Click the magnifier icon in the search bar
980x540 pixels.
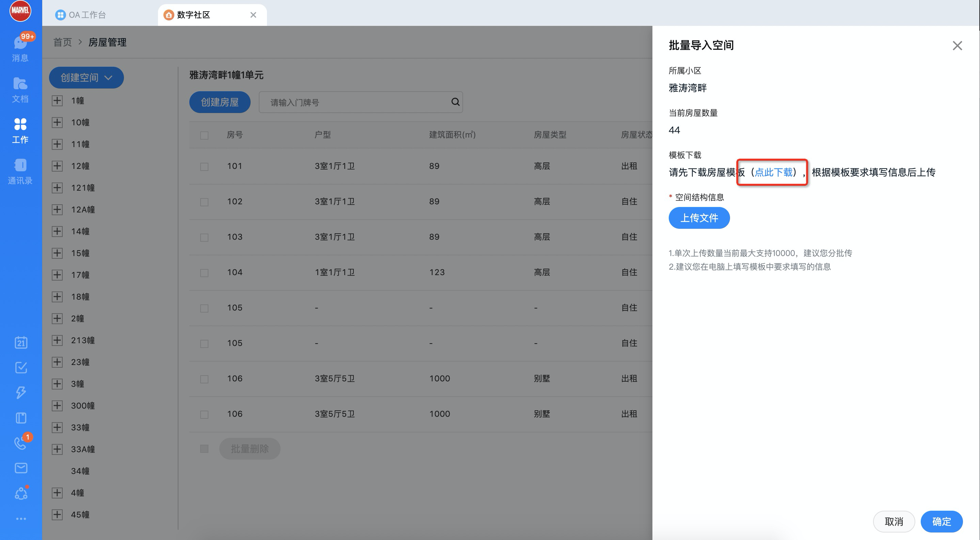point(455,102)
